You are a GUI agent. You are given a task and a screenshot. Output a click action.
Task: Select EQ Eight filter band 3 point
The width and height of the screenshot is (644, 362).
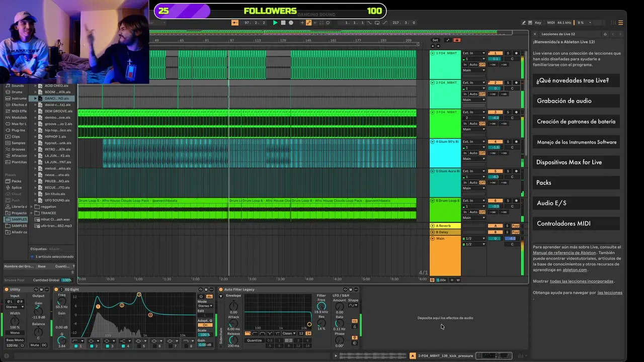139,295
